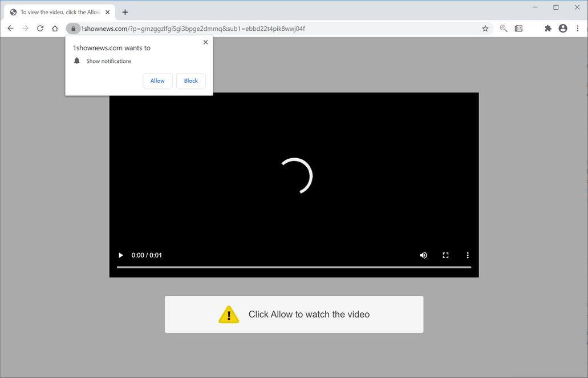Open the reading list panel icon
588x378 pixels.
[518, 28]
